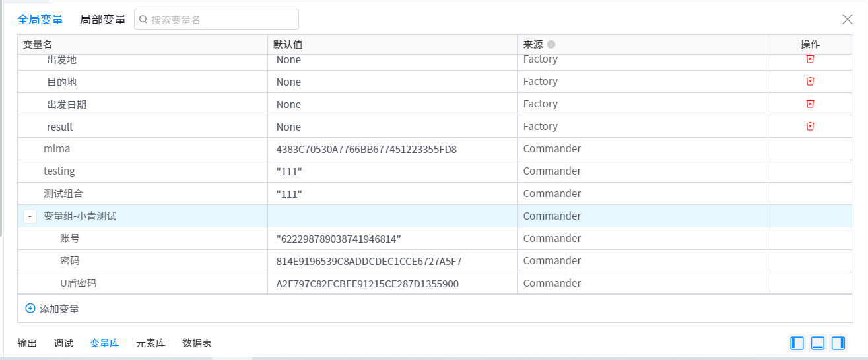
Task: Toggle the bottom panel layout icon
Action: [818, 343]
